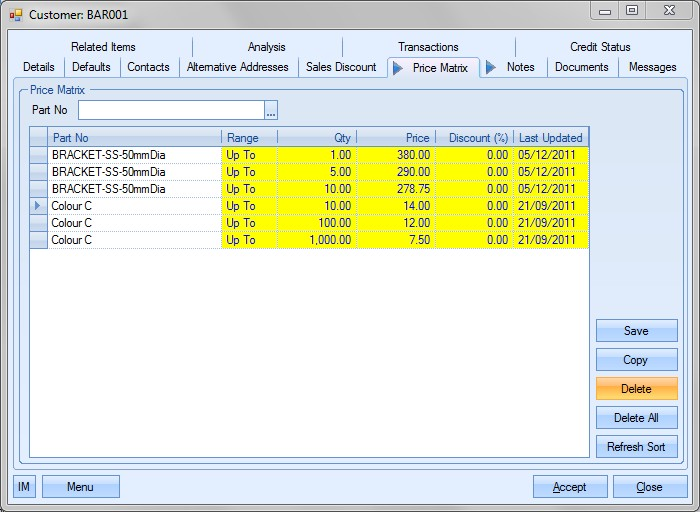Open the Credit Status tab
The height and width of the screenshot is (512, 700).
(x=600, y=47)
